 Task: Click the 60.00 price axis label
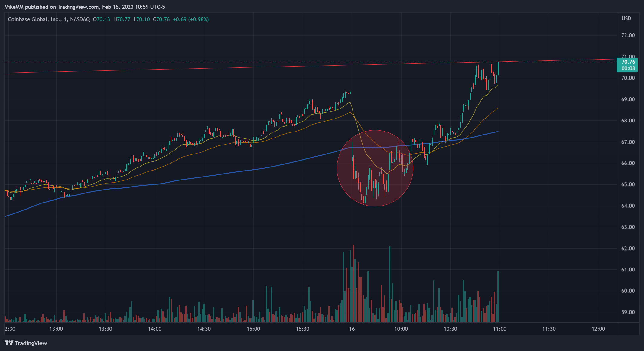click(x=628, y=291)
